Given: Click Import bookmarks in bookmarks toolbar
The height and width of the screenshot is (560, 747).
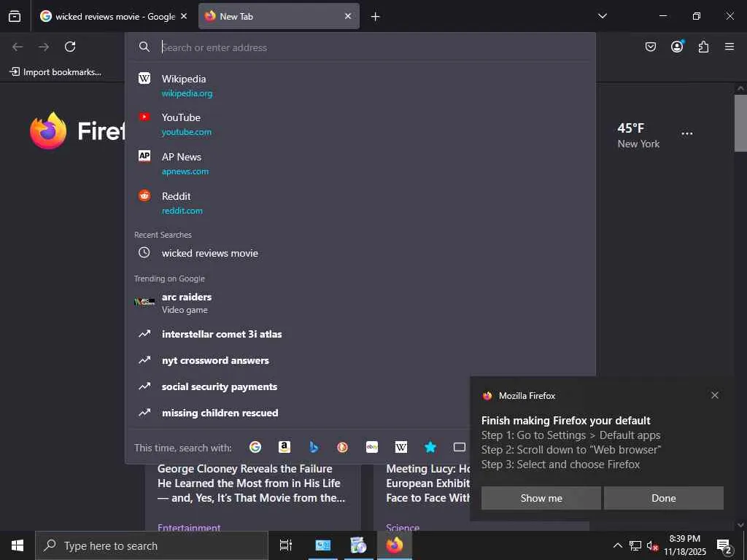Looking at the screenshot, I should tap(55, 72).
